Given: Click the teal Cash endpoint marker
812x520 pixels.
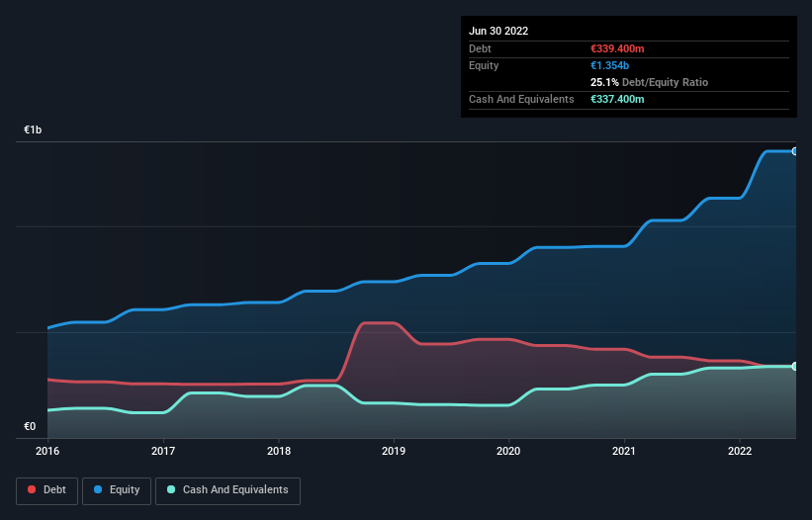Looking at the screenshot, I should click(x=795, y=367).
